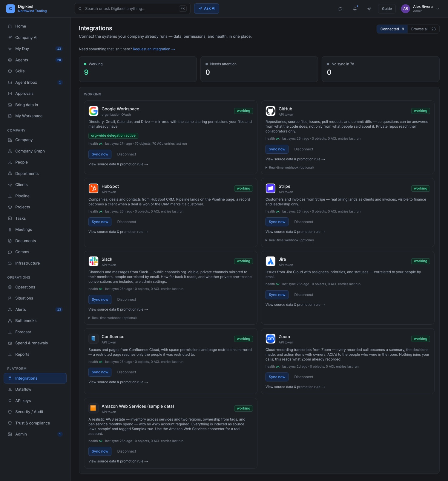The width and height of the screenshot is (448, 481).
Task: Click the Pipeline sidebar icon
Action: [10, 196]
